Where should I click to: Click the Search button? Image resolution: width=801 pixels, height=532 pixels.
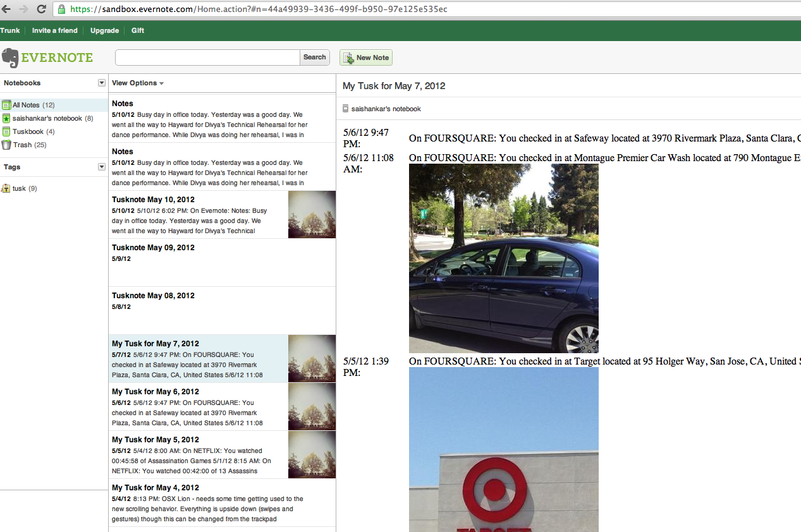pos(314,57)
